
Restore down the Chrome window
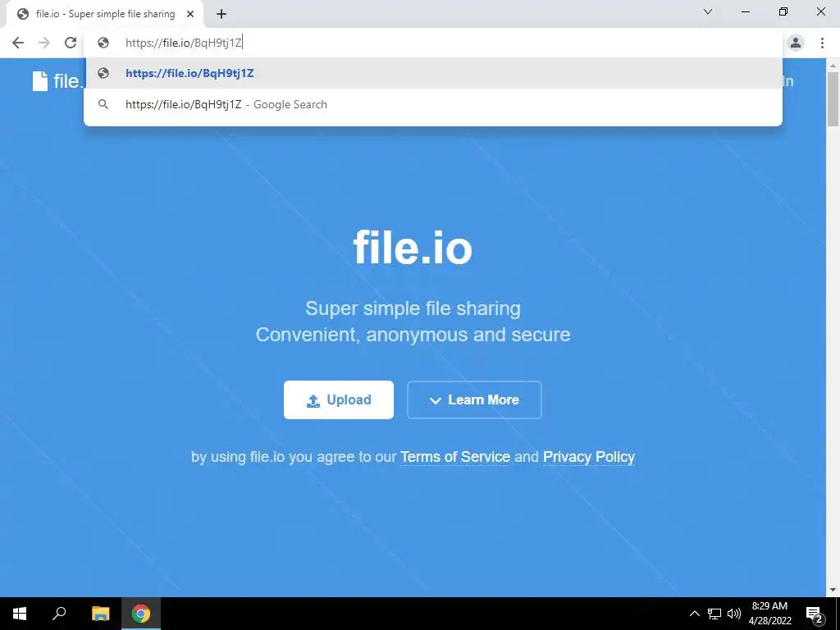pos(783,11)
